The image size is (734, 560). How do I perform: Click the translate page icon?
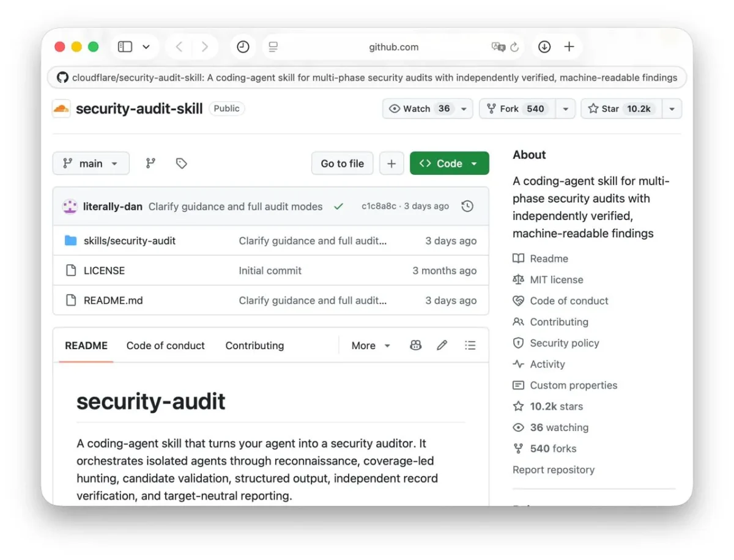tap(499, 47)
